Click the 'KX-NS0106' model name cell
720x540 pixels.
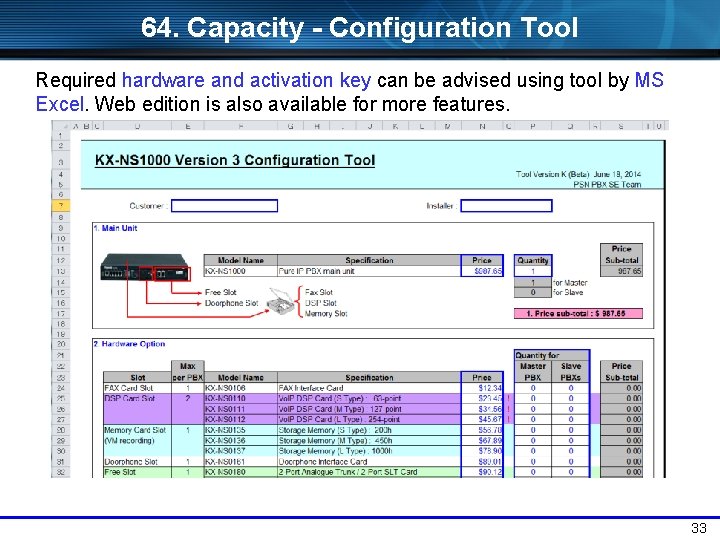[x=241, y=388]
